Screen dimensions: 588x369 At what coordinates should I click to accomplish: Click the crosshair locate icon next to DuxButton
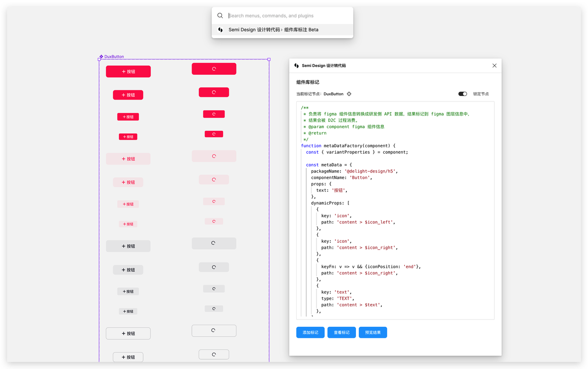click(x=349, y=94)
